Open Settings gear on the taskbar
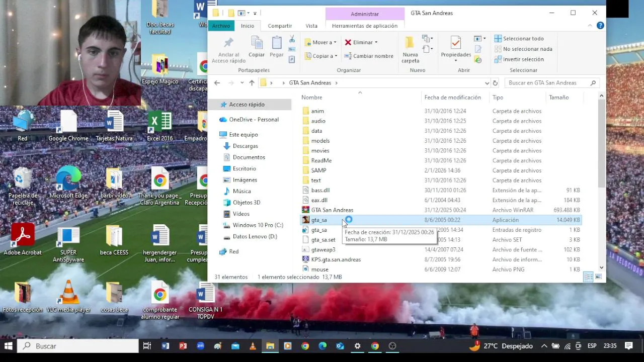The image size is (644, 362). pos(357,346)
